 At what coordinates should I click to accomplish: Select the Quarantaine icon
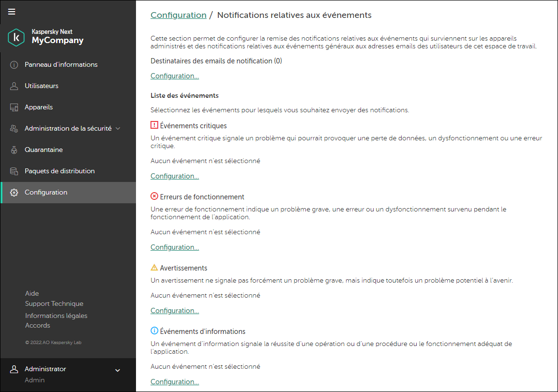(x=14, y=150)
